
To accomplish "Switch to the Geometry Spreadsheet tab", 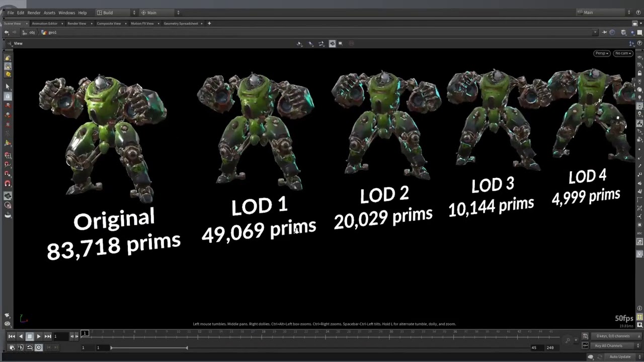I will (x=181, y=24).
